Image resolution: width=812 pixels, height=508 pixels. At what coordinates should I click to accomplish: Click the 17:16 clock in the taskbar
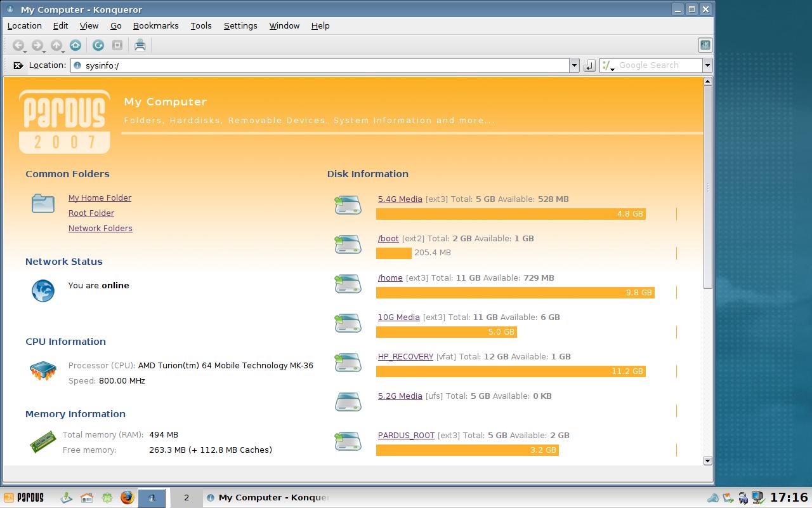(789, 498)
